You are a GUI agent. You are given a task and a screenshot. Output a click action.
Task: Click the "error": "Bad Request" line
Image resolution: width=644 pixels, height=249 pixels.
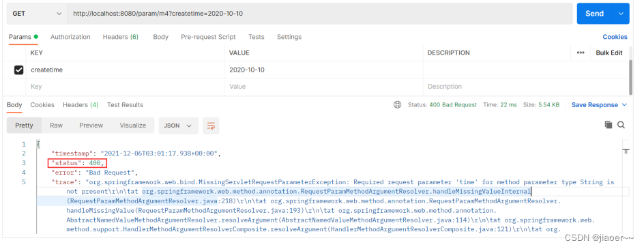coord(94,172)
